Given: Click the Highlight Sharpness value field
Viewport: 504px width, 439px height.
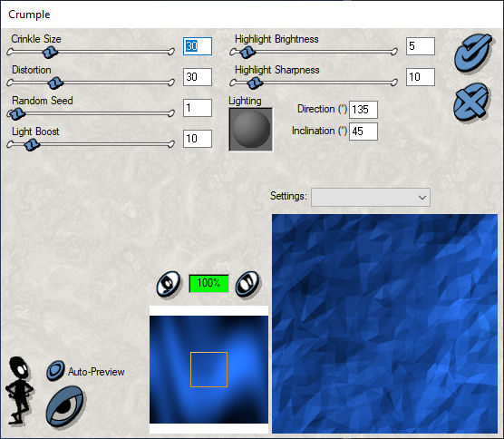Looking at the screenshot, I should pos(421,77).
